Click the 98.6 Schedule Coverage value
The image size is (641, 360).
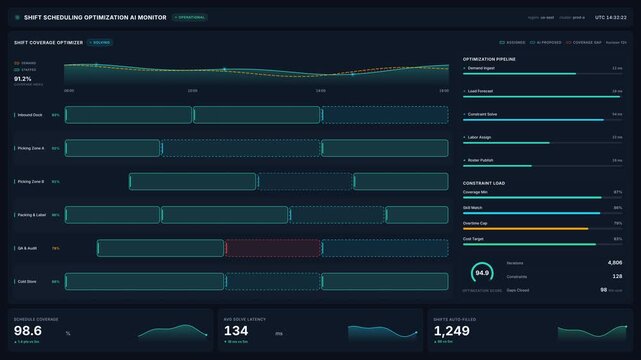[28, 331]
